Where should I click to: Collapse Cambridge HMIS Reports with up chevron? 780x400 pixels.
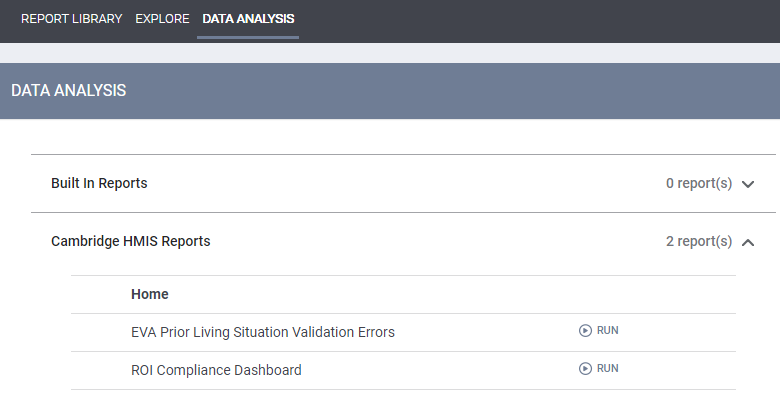tap(748, 242)
